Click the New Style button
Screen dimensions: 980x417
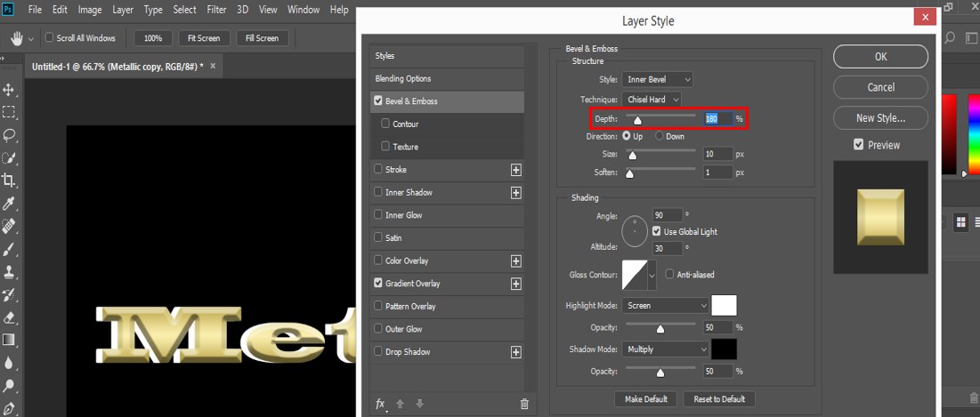880,117
